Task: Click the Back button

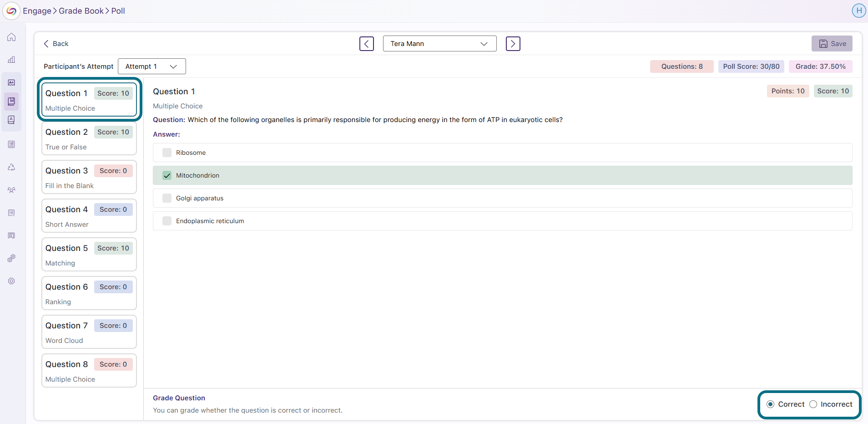Action: click(x=56, y=44)
